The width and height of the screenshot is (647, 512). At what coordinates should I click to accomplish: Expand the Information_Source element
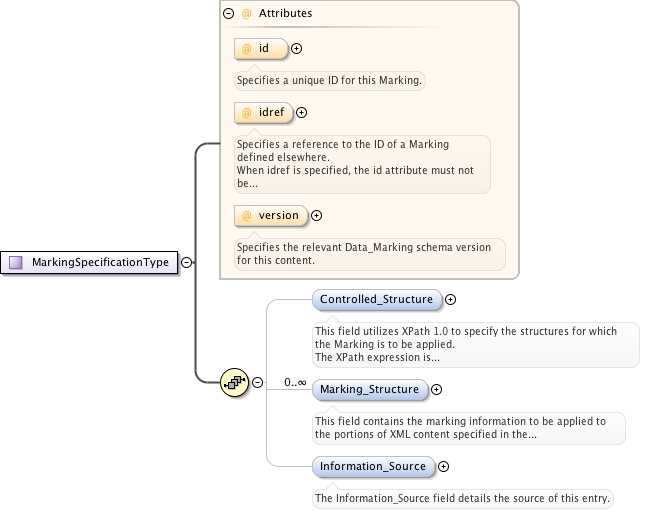tap(444, 466)
